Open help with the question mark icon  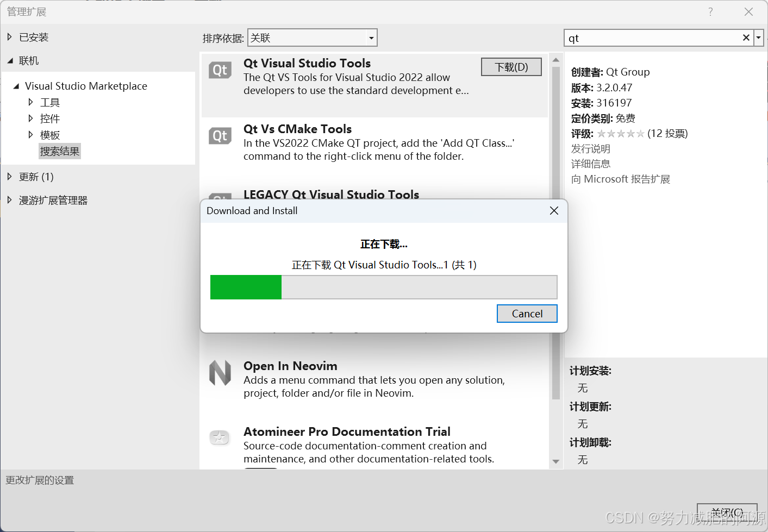pos(710,11)
